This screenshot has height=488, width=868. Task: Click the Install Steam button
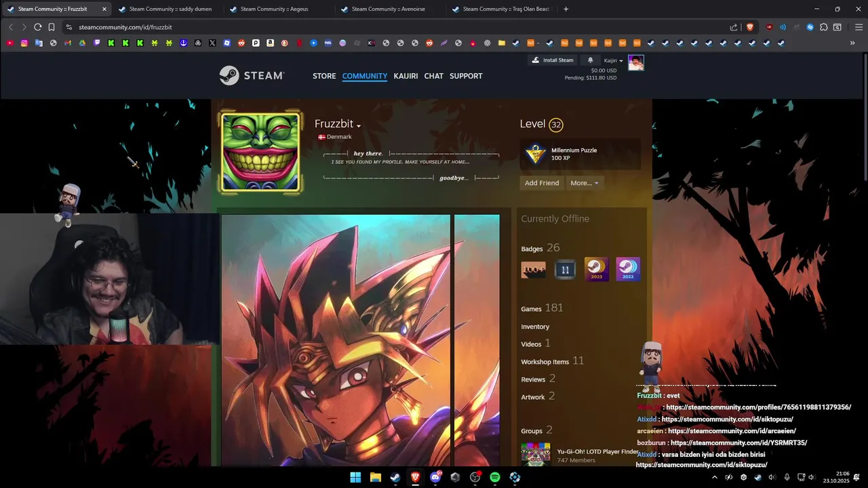coord(553,60)
